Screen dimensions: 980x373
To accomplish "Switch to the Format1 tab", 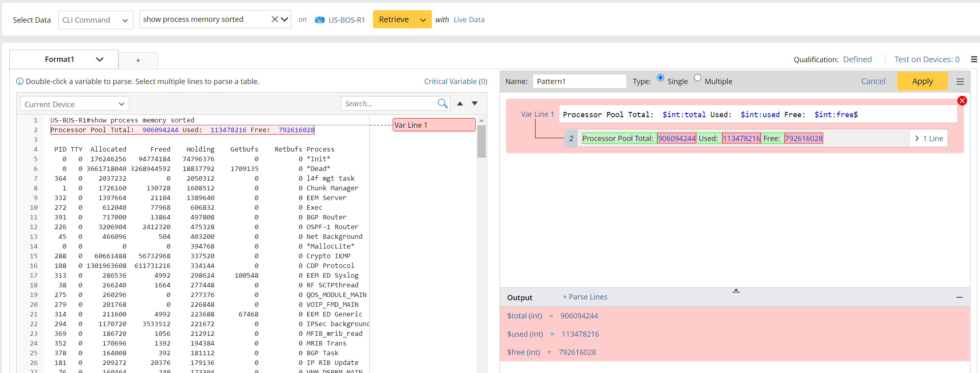I will (59, 59).
